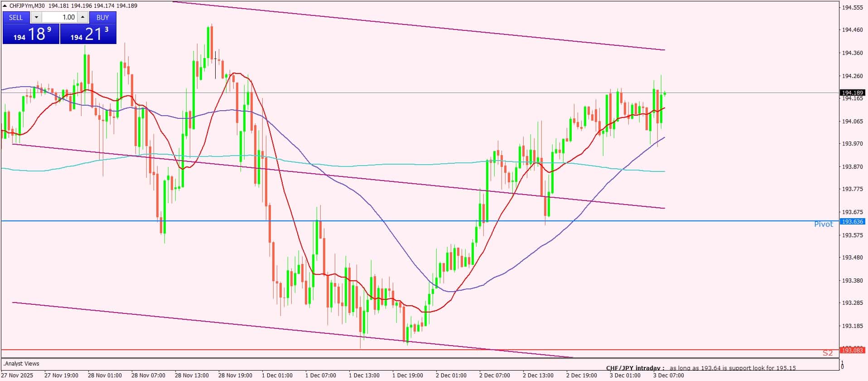Click the .Analyst Views indicator label
The image size is (868, 381).
pos(22,363)
